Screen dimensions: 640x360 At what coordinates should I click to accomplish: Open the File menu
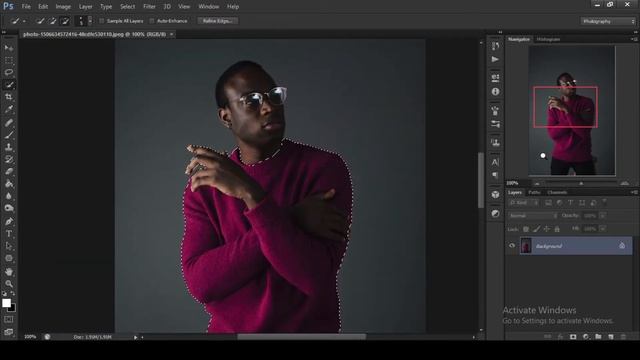pos(26,7)
